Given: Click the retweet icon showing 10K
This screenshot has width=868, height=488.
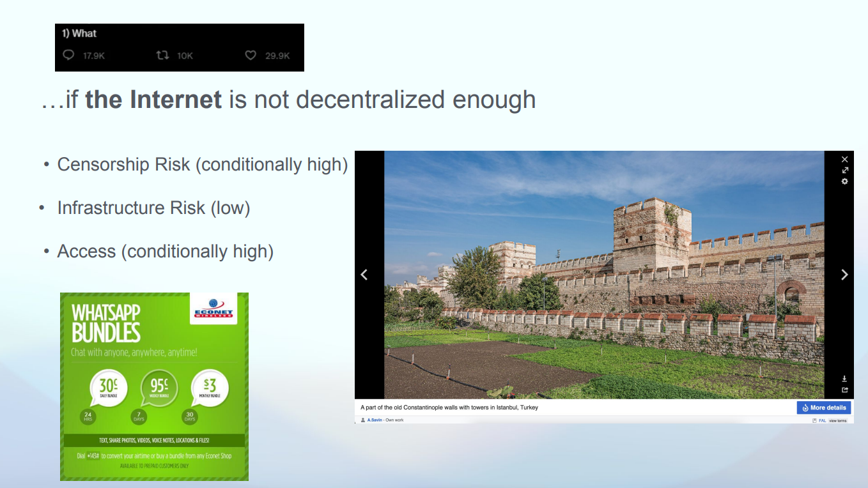Looking at the screenshot, I should (162, 56).
